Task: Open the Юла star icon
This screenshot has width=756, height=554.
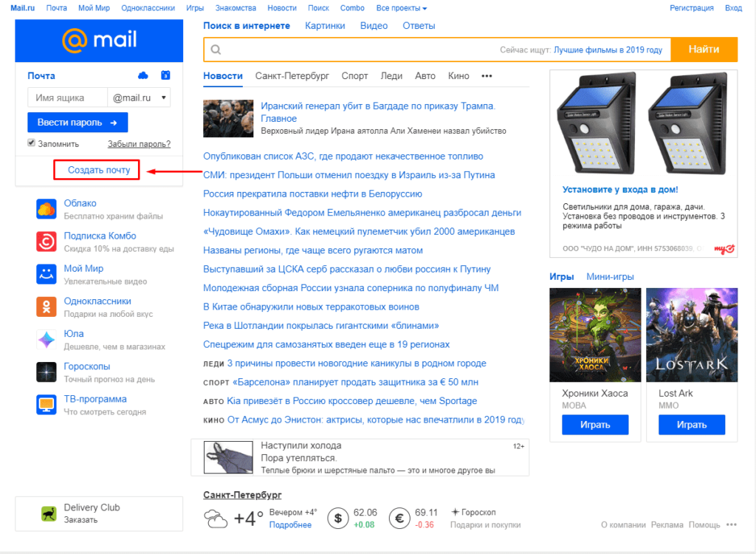Action: (x=47, y=339)
